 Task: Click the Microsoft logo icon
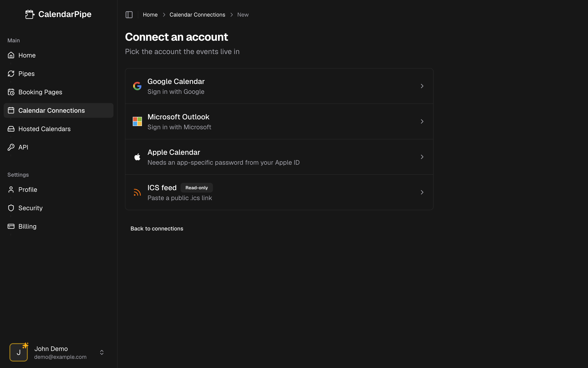click(137, 121)
